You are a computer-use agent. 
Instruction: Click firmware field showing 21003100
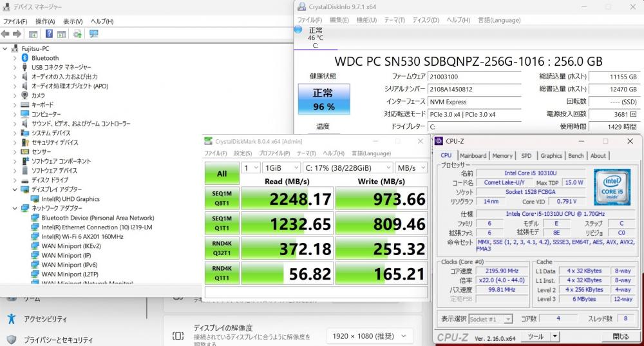point(475,77)
